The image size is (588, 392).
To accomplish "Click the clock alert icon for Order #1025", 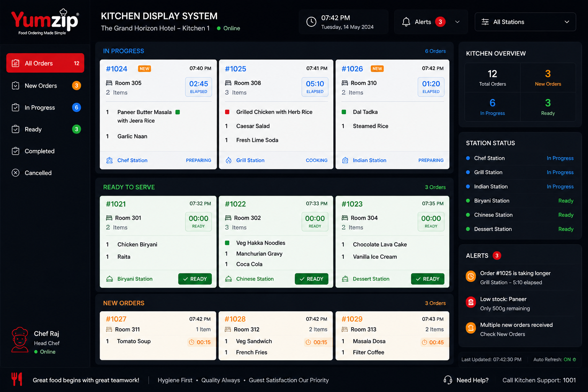I will (471, 276).
